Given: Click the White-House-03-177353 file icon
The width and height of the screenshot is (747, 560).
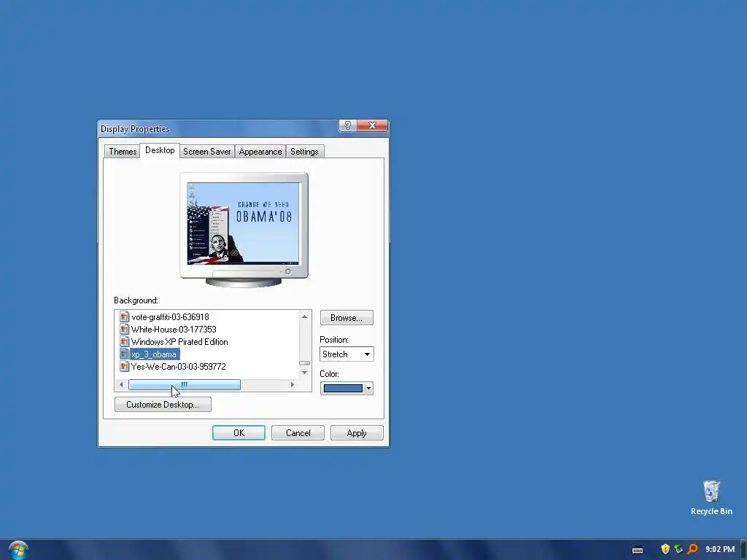Looking at the screenshot, I should click(x=124, y=329).
